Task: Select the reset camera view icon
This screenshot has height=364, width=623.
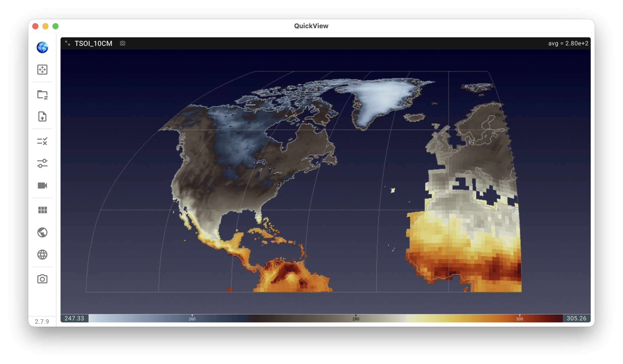Action: coord(42,70)
